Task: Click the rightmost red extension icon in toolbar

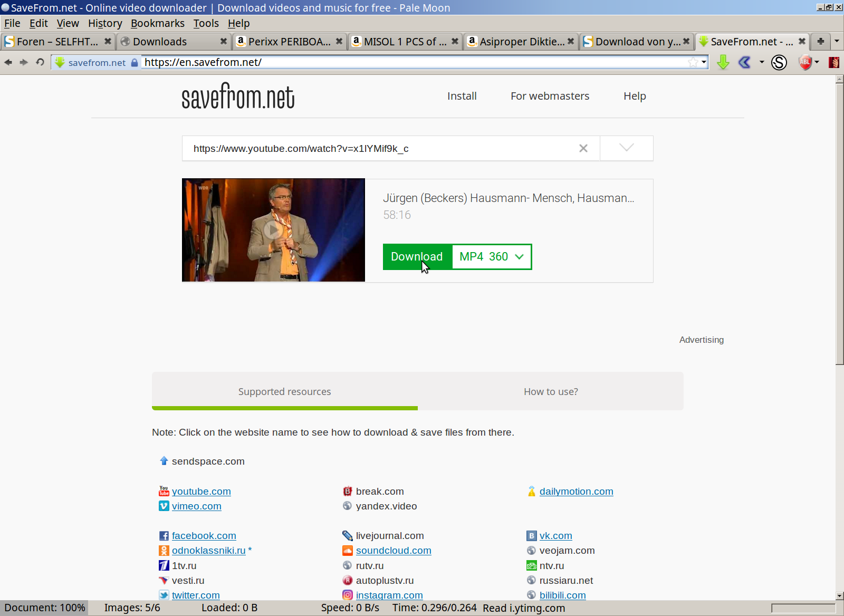Action: coord(834,62)
